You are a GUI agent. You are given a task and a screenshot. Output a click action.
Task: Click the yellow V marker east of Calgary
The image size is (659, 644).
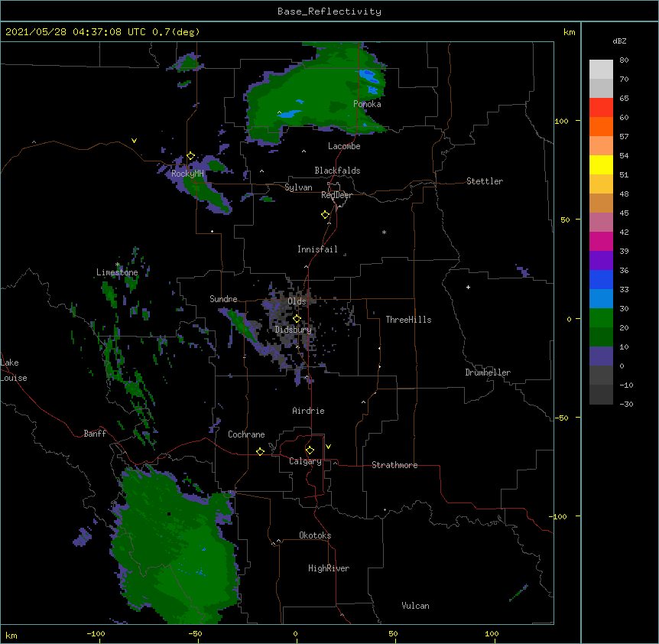coord(328,447)
